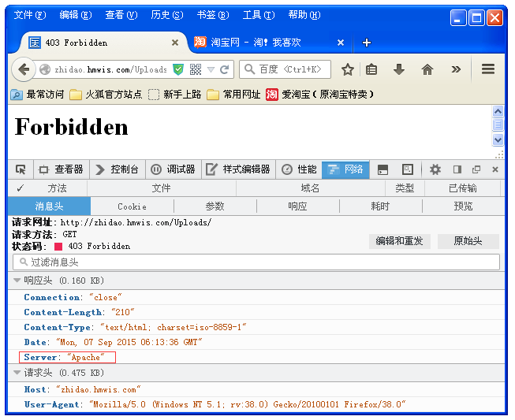
Task: Switch to the 响应 response tab
Action: (x=297, y=206)
